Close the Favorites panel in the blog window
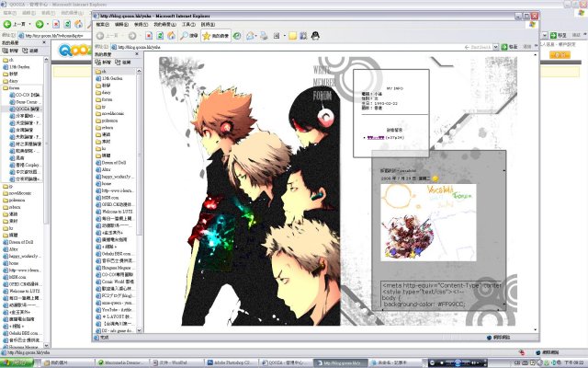588x368 pixels. click(x=137, y=54)
